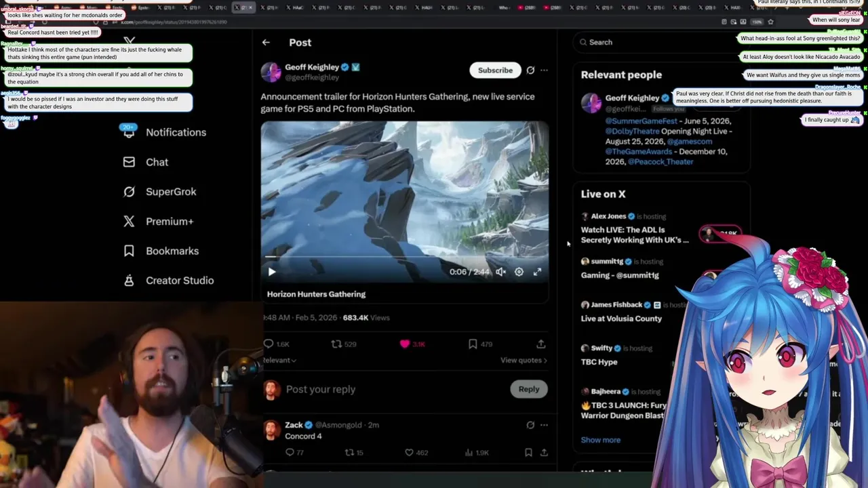Open more options on Zack's reply
Screen dimensions: 868x488
(x=544, y=425)
